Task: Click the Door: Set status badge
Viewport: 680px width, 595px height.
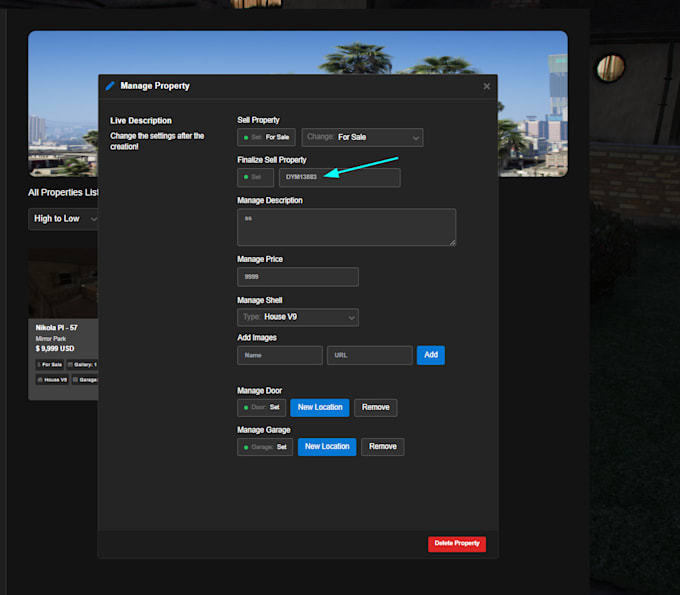Action: (262, 408)
